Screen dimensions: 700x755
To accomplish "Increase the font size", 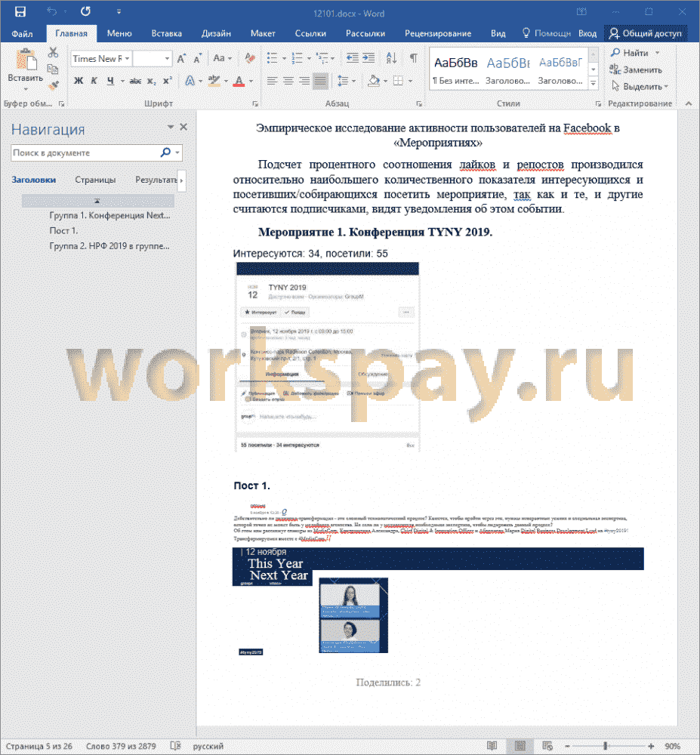I will tap(181, 59).
